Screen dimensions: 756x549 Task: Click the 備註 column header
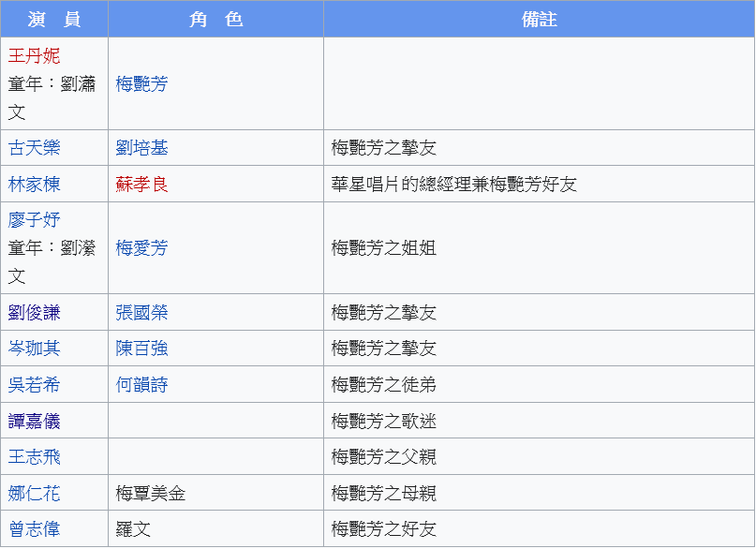coord(539,20)
